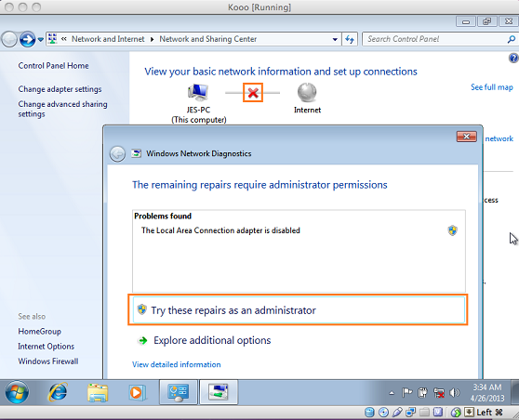Click the JES-PC computer icon

pos(198,92)
